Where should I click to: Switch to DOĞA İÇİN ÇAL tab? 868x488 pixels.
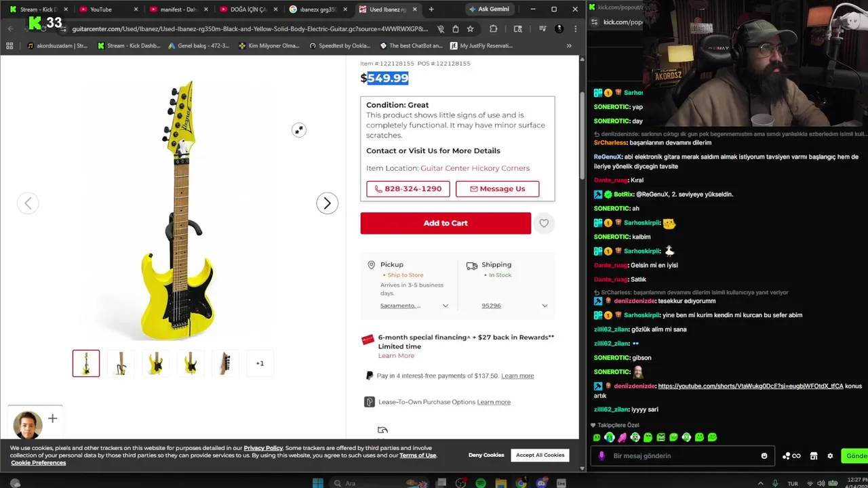[x=248, y=9]
